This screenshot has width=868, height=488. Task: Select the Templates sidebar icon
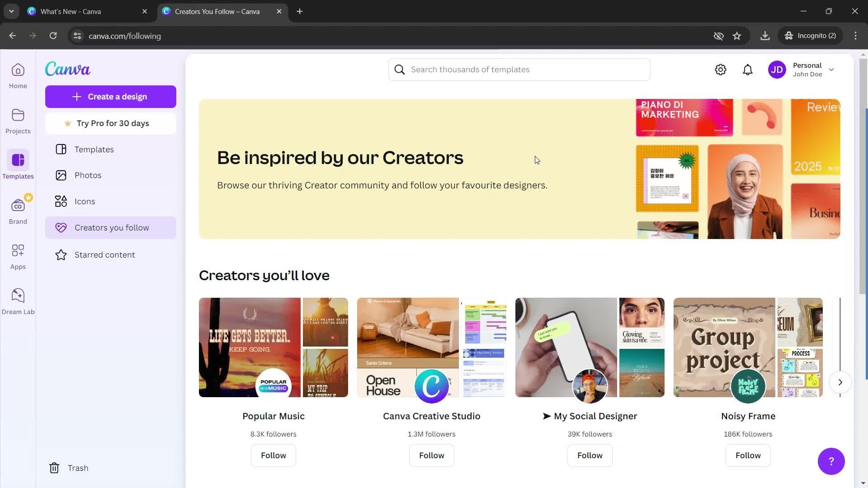tap(18, 166)
